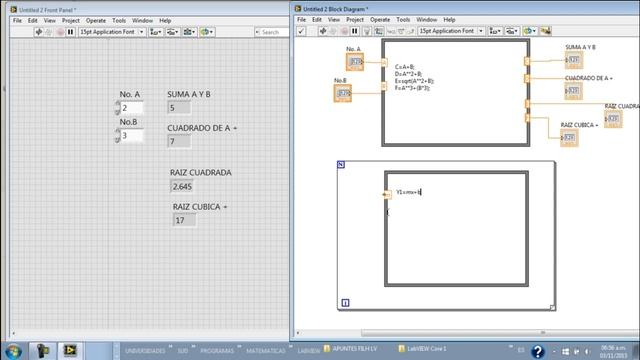Click For Loop iteration terminal i
This screenshot has width=640, height=360.
point(345,303)
